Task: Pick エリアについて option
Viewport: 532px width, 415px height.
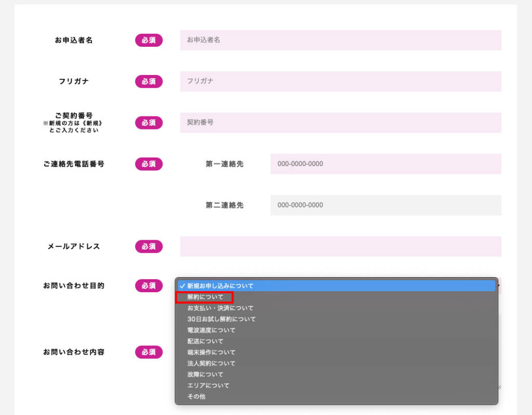Action: pyautogui.click(x=336, y=385)
